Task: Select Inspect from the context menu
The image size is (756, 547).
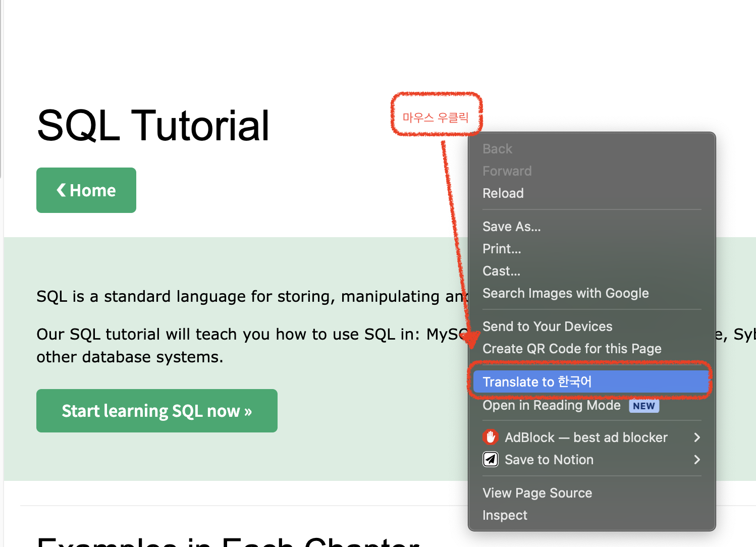Action: click(x=505, y=515)
